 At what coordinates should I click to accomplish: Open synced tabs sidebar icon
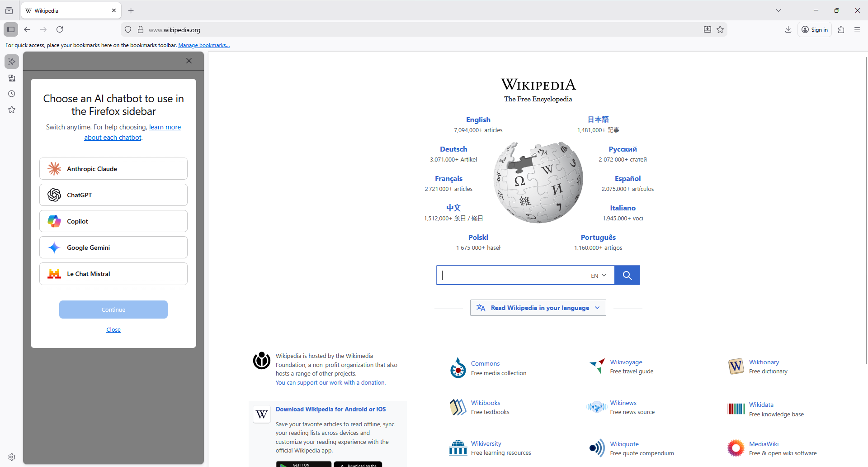pos(12,78)
